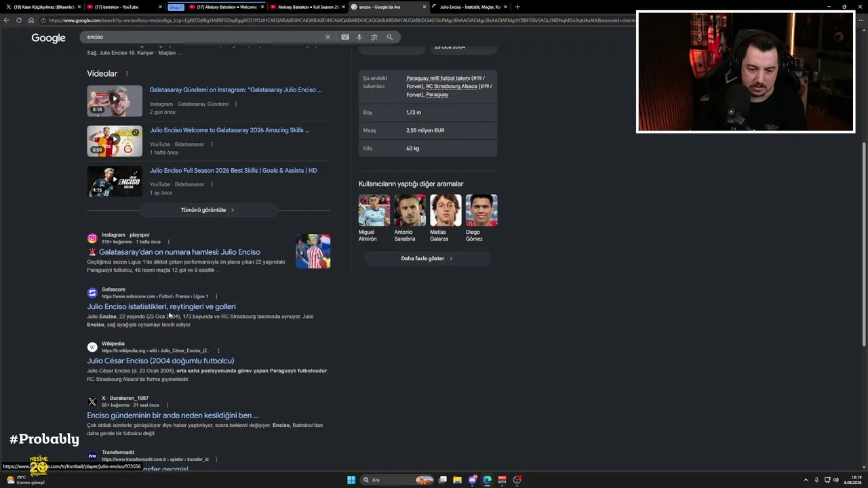Show hidden system tray icons

pyautogui.click(x=806, y=480)
